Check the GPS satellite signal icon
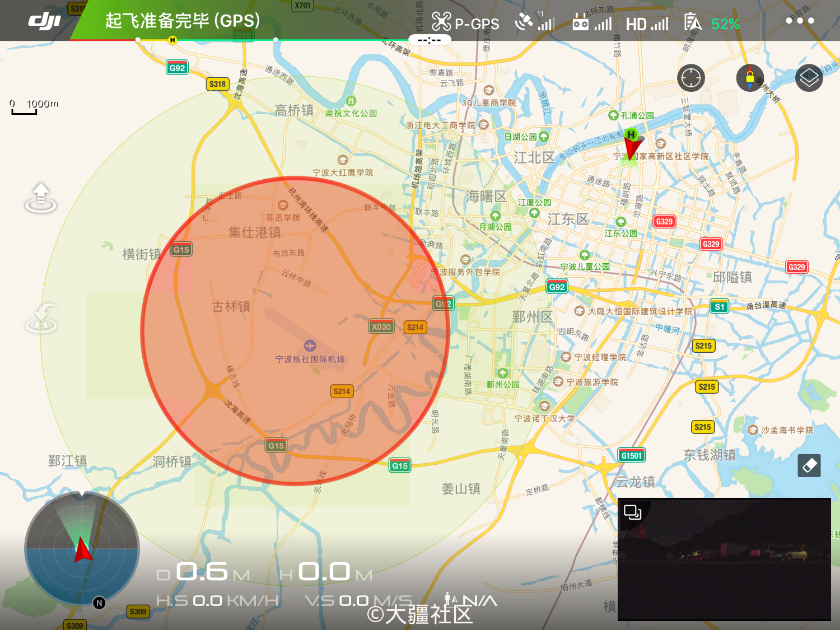Screen dimensions: 840x630 535,21
